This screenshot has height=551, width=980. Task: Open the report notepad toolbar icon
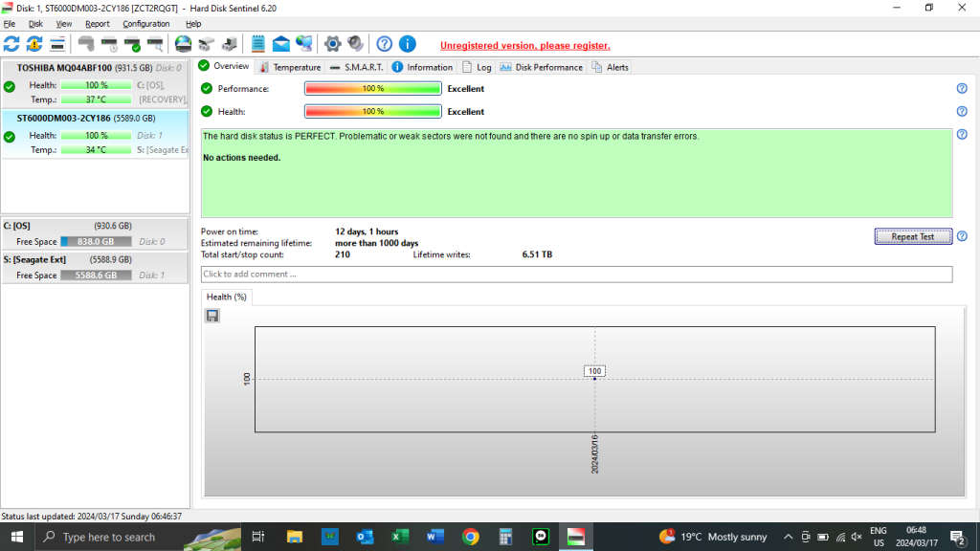(257, 44)
